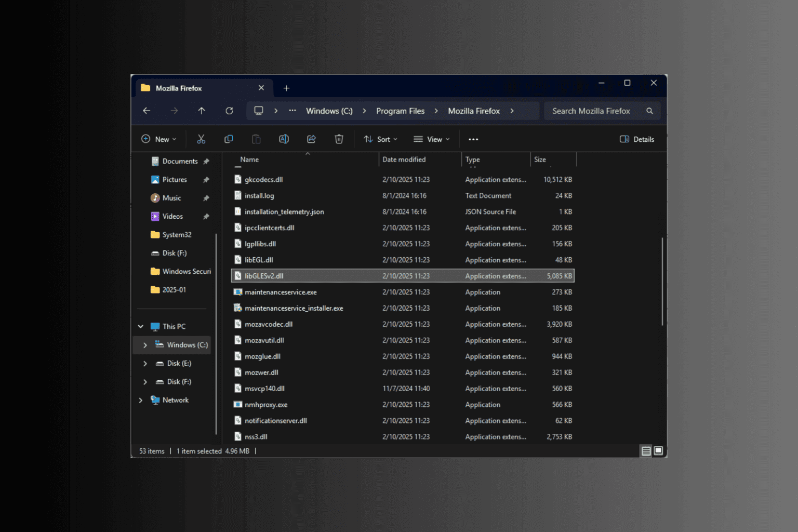Click chevron after Program Files breadcrumb
Image resolution: width=798 pixels, height=532 pixels.
pos(436,111)
